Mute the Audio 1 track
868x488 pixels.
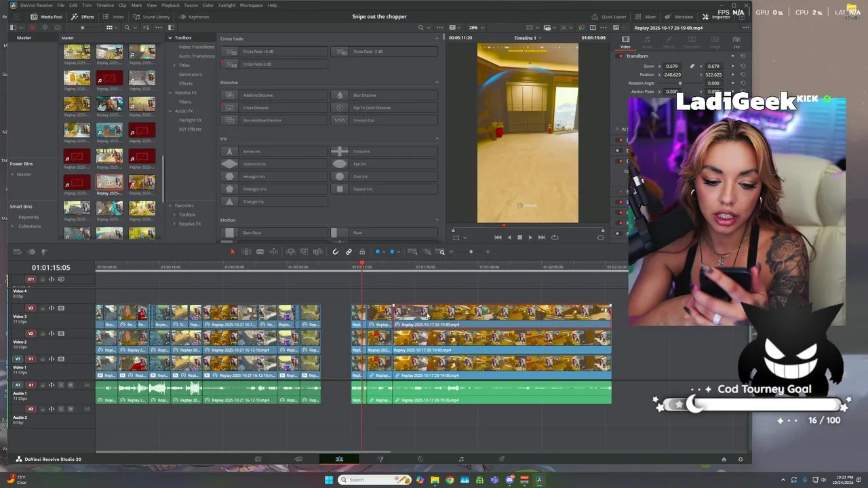point(71,385)
